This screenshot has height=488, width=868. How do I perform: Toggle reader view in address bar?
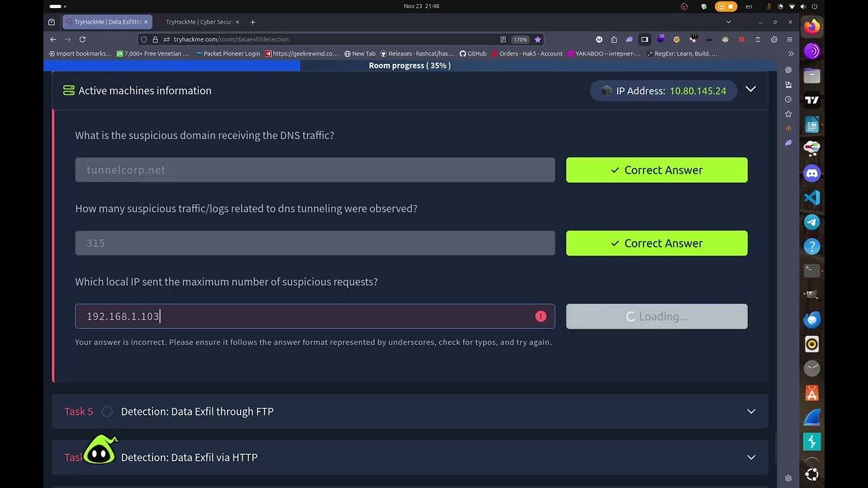pos(502,39)
